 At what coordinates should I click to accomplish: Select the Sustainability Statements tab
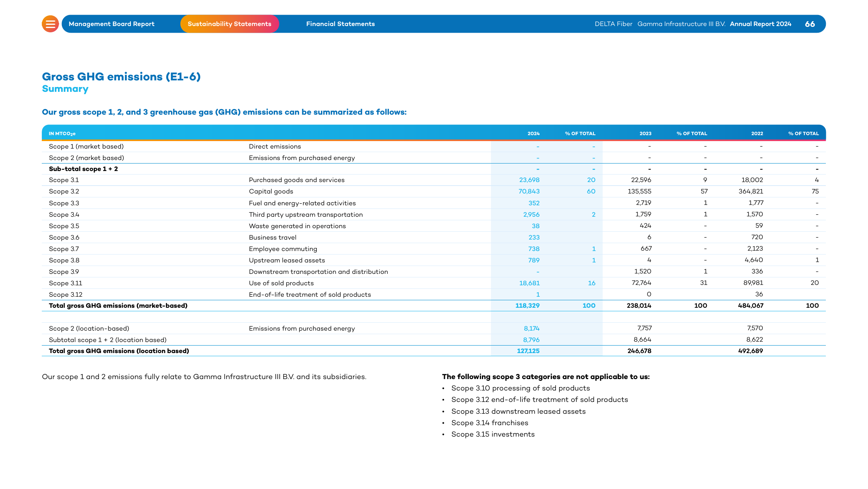coord(230,24)
